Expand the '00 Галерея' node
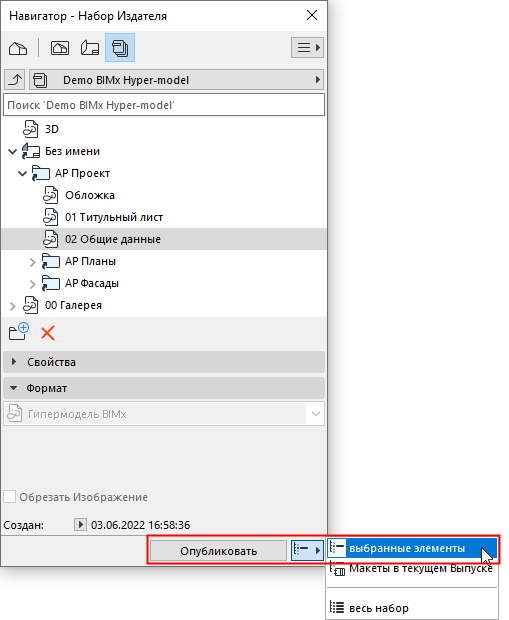Screen dimensions: 509x620 (13, 306)
